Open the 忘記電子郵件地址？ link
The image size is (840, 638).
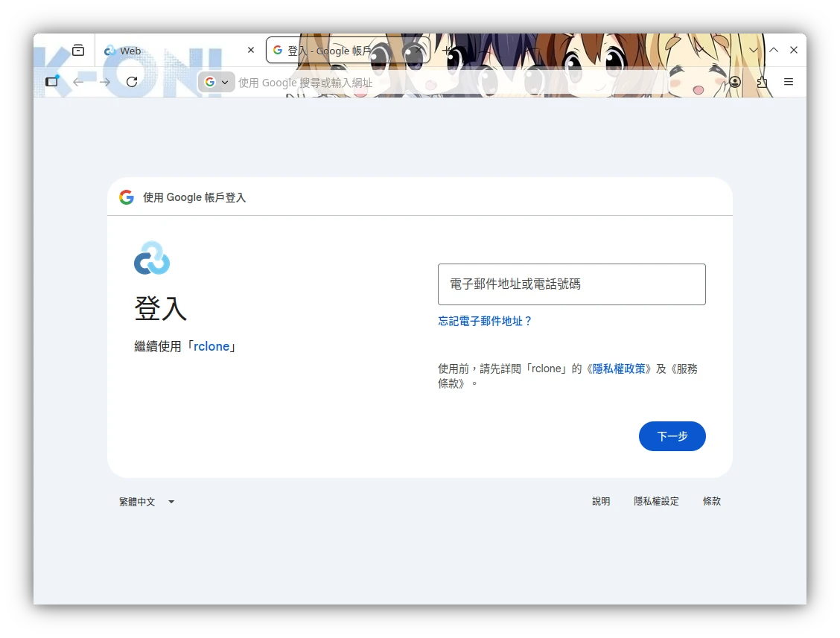pyautogui.click(x=484, y=321)
